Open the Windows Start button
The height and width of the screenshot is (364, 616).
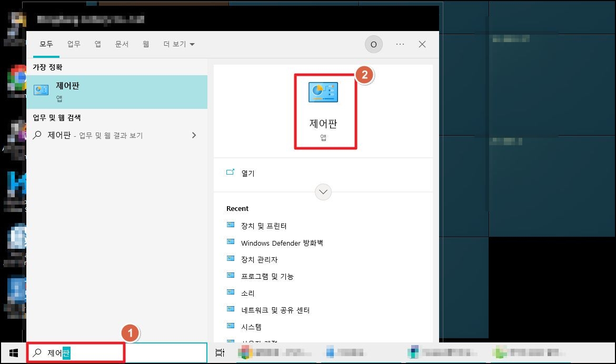click(13, 352)
